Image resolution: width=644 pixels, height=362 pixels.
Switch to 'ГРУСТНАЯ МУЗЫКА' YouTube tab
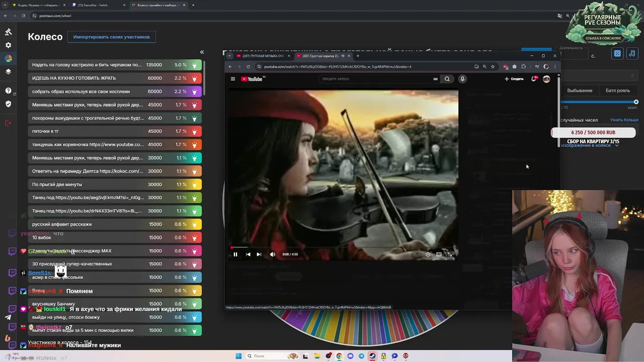tap(263, 56)
